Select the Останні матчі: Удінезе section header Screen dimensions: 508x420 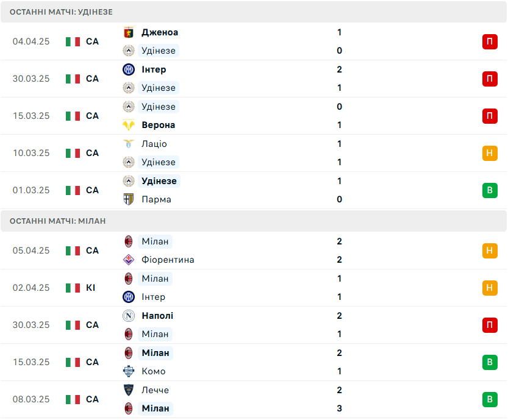coord(254,12)
